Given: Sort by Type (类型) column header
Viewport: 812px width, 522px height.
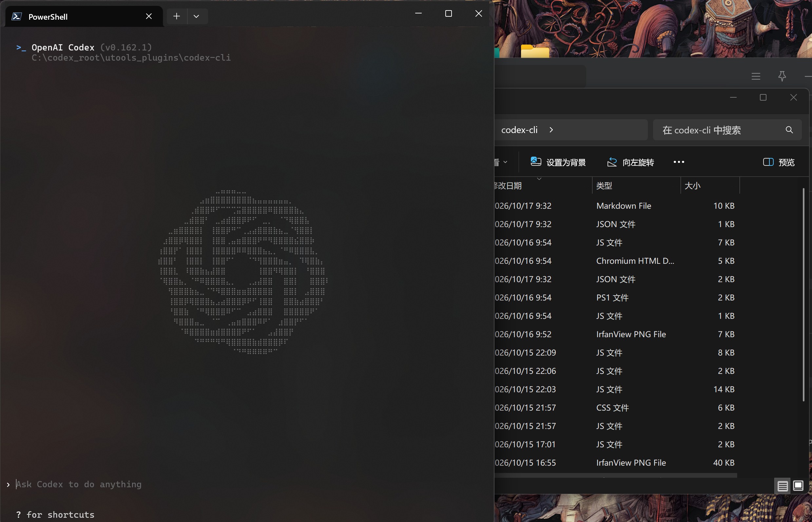Looking at the screenshot, I should pos(636,185).
